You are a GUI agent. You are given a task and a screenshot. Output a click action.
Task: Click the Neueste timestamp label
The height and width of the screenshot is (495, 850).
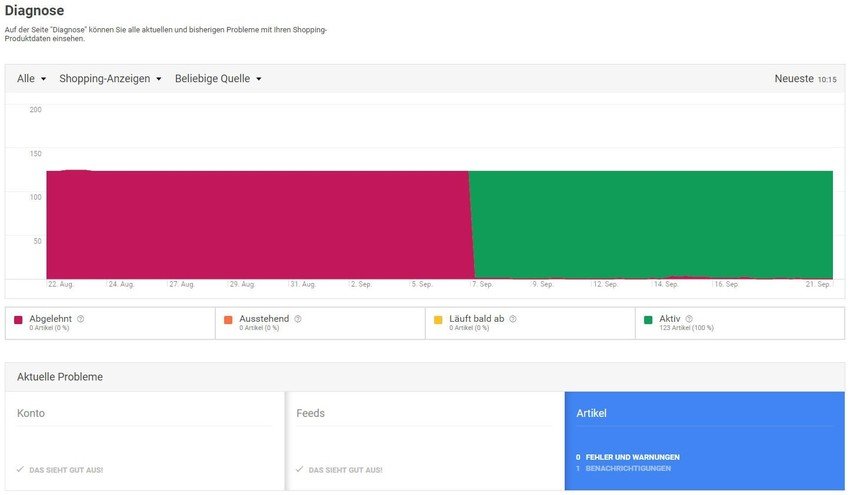805,79
